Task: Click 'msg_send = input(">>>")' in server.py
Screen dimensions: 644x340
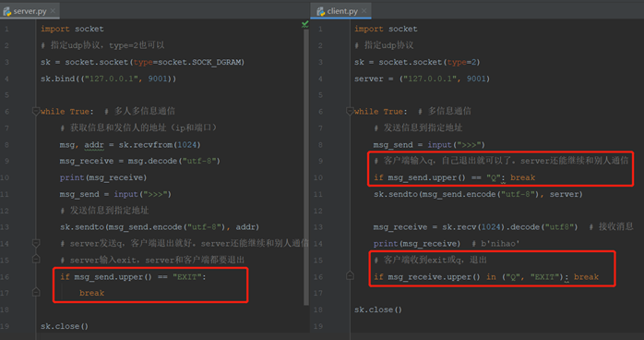Action: point(115,194)
